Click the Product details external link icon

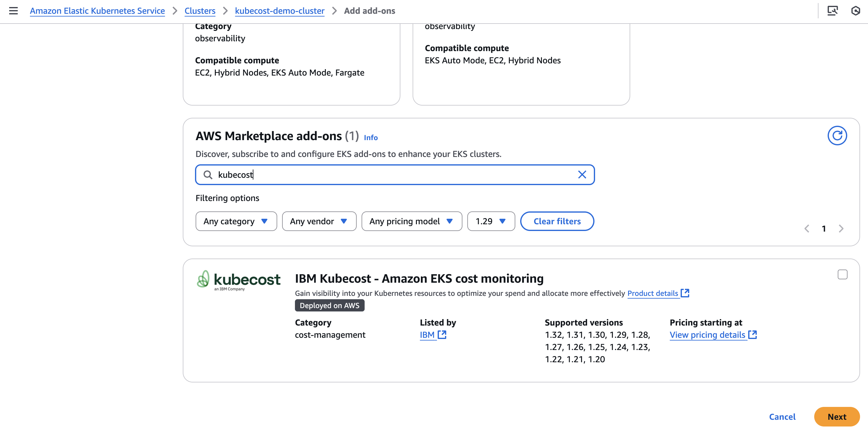click(685, 293)
